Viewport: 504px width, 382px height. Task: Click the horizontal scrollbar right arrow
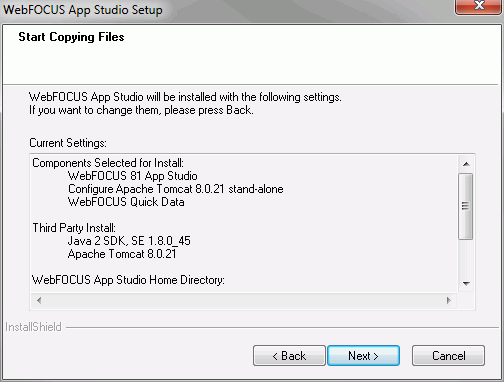449,300
